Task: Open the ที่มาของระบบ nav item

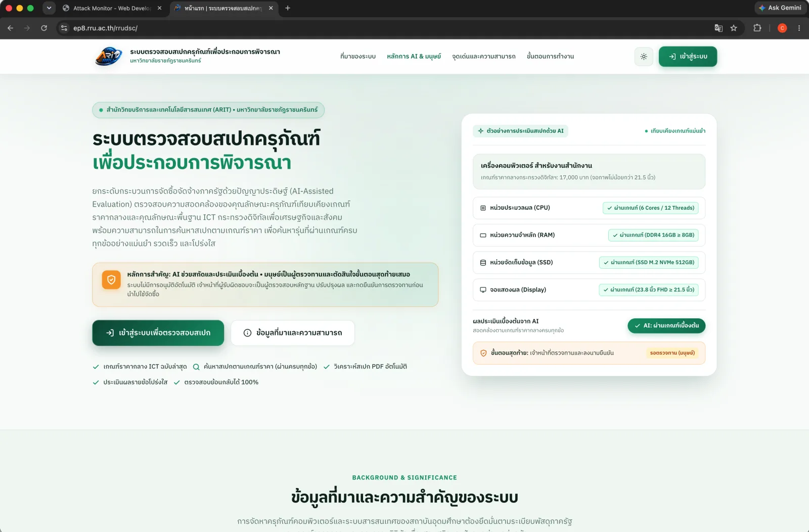Action: pos(358,57)
